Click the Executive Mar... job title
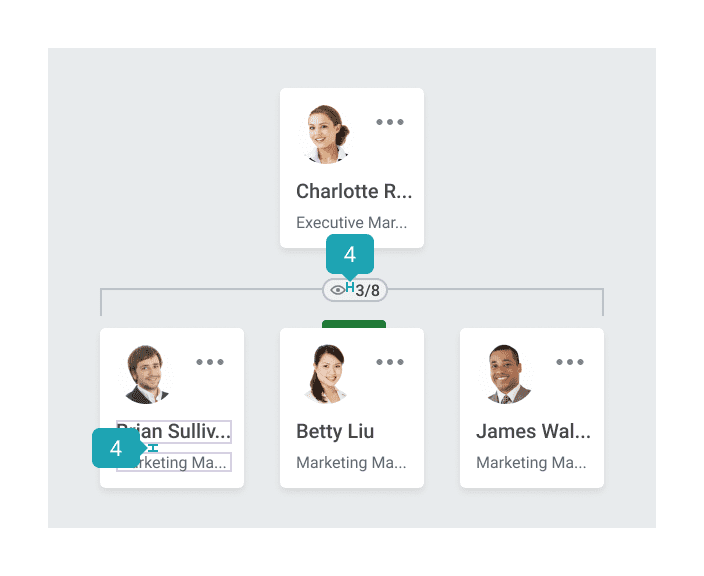The height and width of the screenshot is (576, 704). (351, 223)
